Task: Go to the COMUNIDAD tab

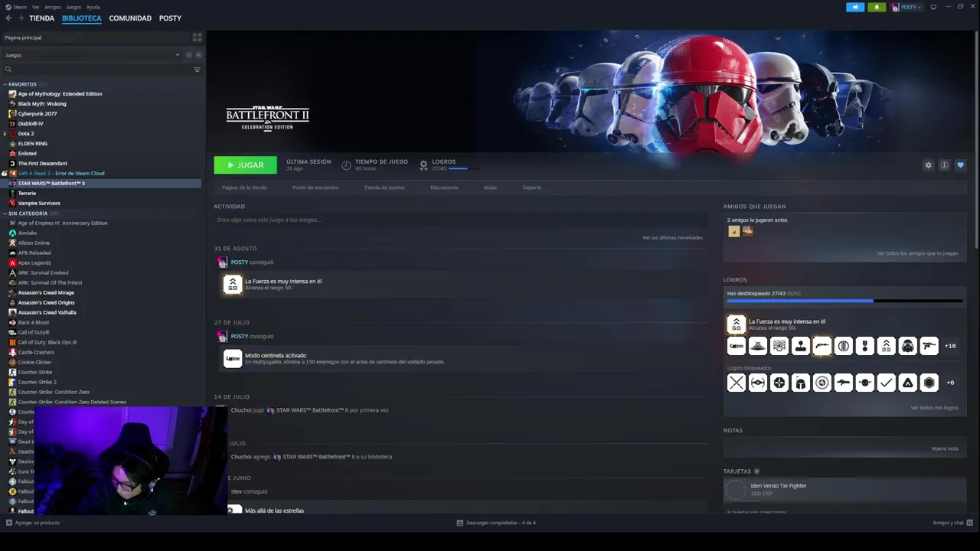Action: (130, 18)
